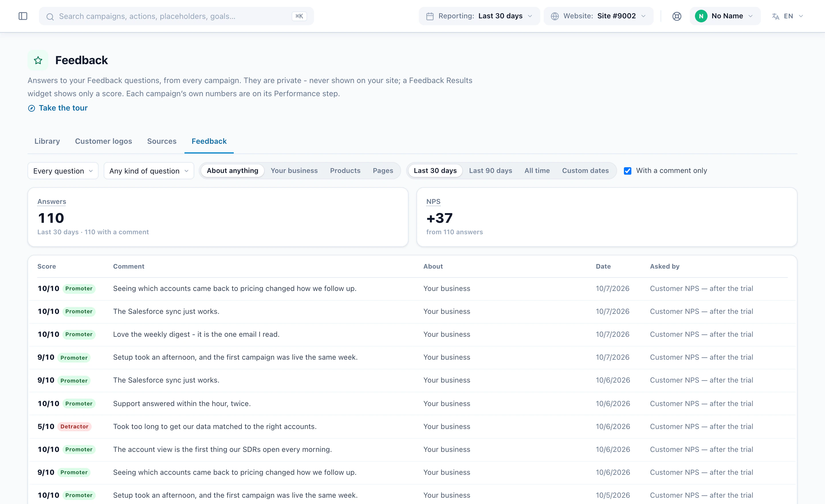825x504 pixels.
Task: Click the Reporting calendar icon
Action: pos(430,16)
